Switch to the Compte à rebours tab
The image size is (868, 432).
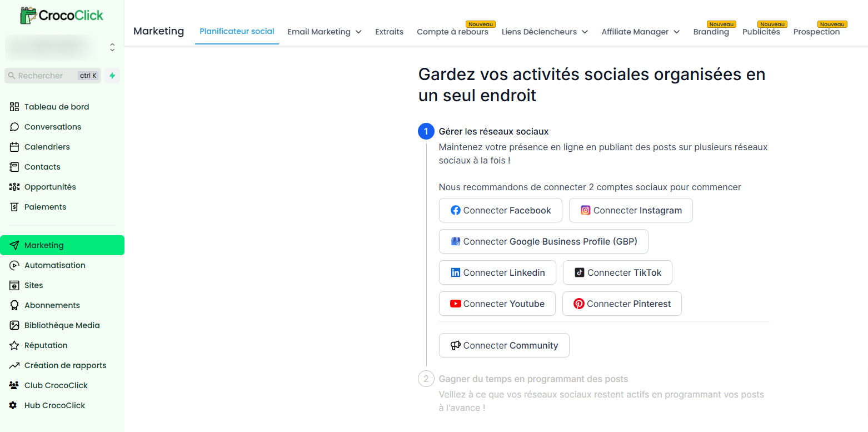(452, 32)
